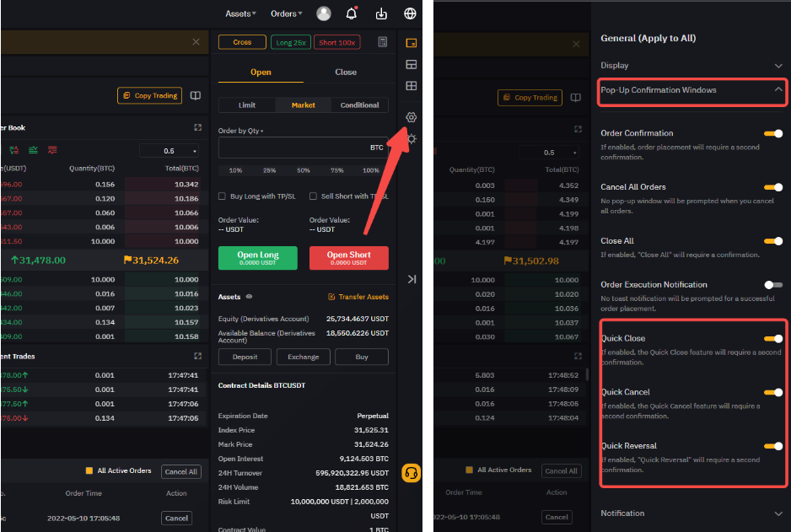Select the Limit order tab

click(246, 105)
